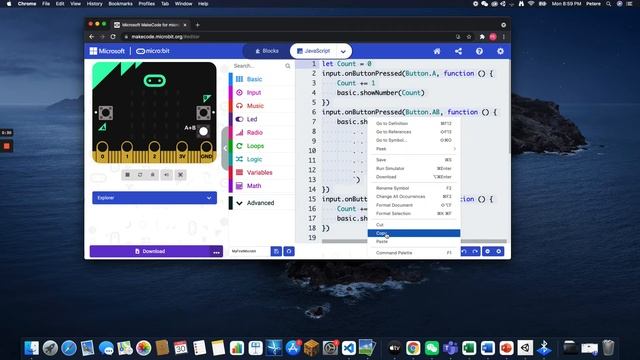Expand the Advanced toolbox section
The height and width of the screenshot is (360, 640).
(261, 203)
